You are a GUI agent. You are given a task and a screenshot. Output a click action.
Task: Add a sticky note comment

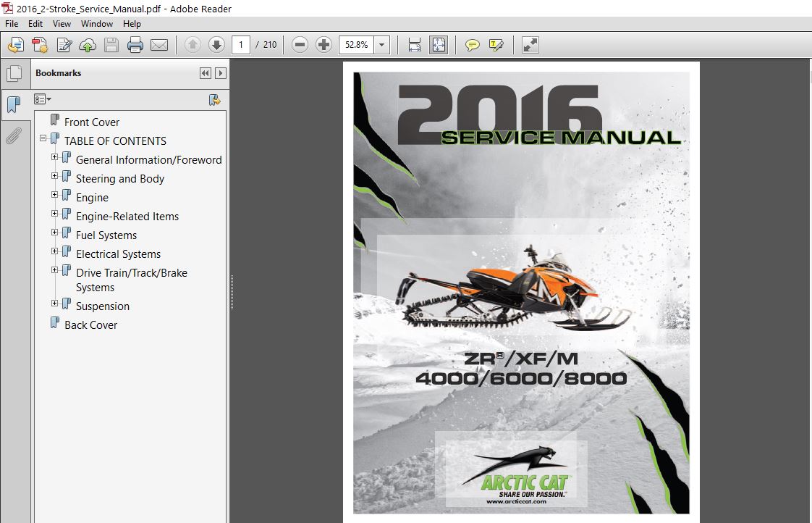[473, 45]
